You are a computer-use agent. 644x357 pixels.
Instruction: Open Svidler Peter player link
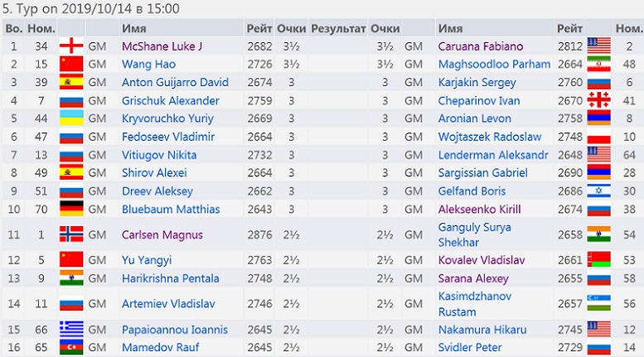[x=470, y=348]
